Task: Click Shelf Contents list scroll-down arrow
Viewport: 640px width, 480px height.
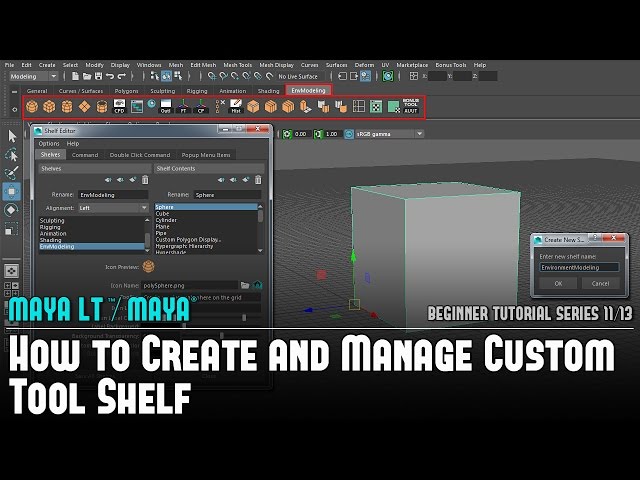Action: point(260,251)
